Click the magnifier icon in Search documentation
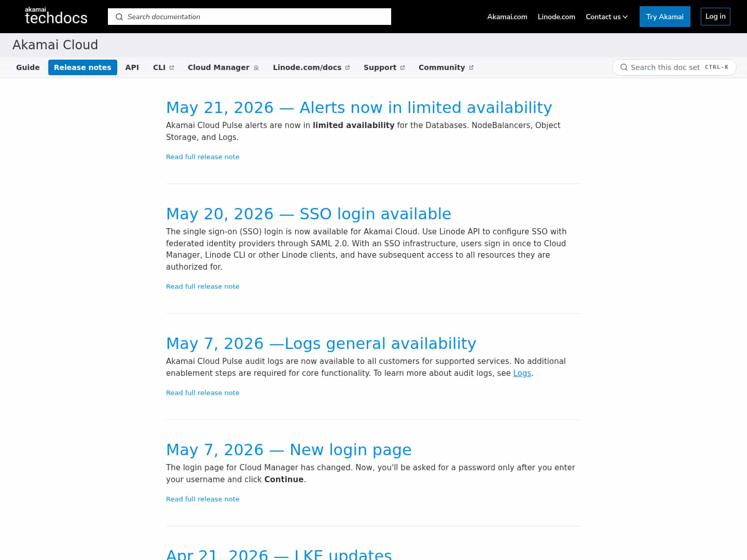The image size is (747, 560). pyautogui.click(x=119, y=17)
